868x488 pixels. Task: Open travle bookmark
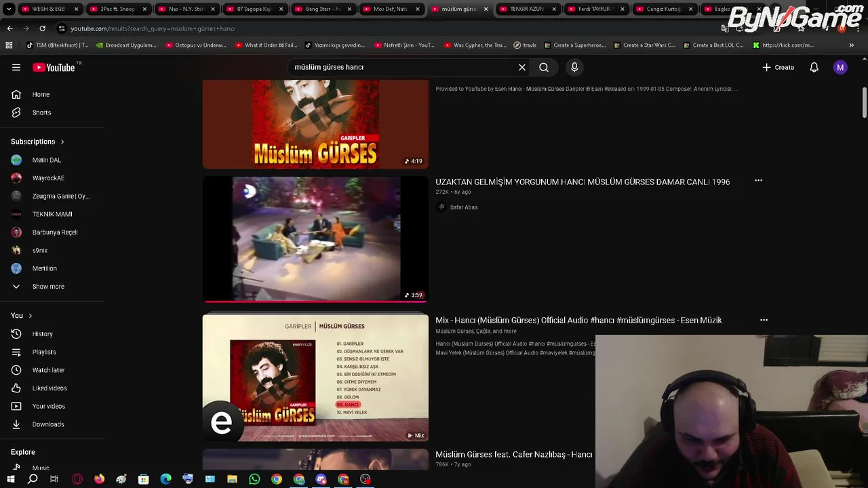click(525, 45)
